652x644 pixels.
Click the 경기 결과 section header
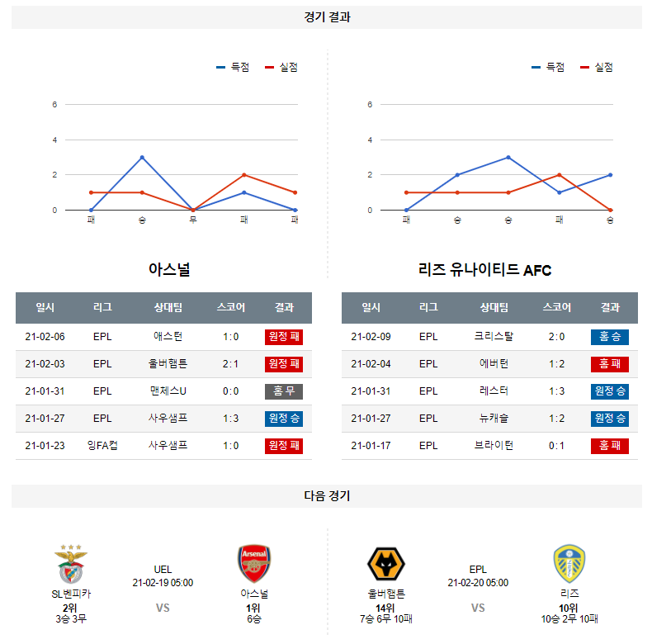tap(327, 17)
